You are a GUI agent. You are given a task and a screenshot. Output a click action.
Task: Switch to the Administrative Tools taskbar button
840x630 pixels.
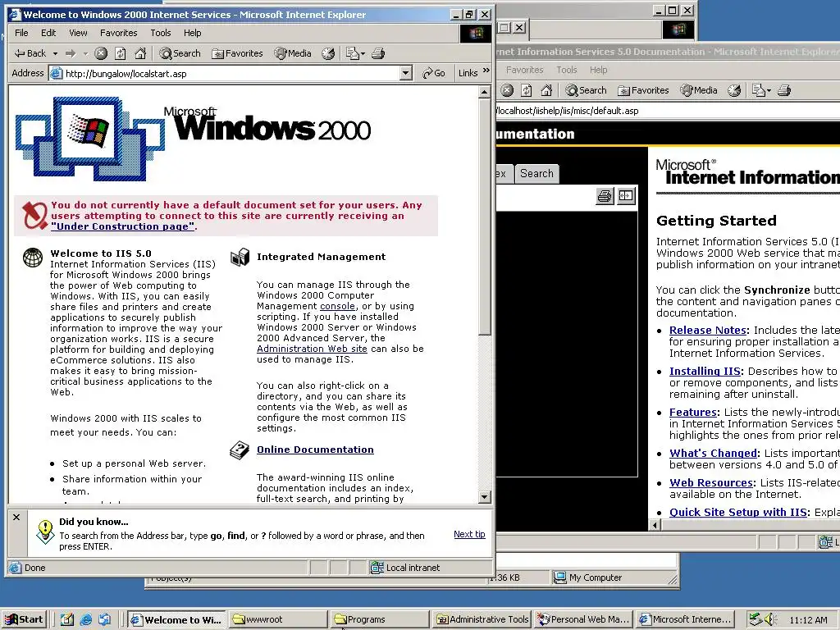coord(482,619)
